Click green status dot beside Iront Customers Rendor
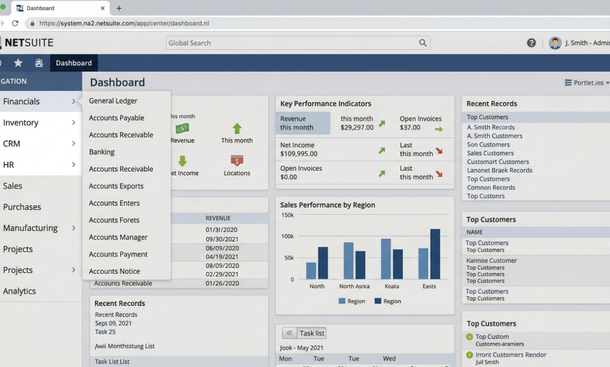 tap(469, 355)
